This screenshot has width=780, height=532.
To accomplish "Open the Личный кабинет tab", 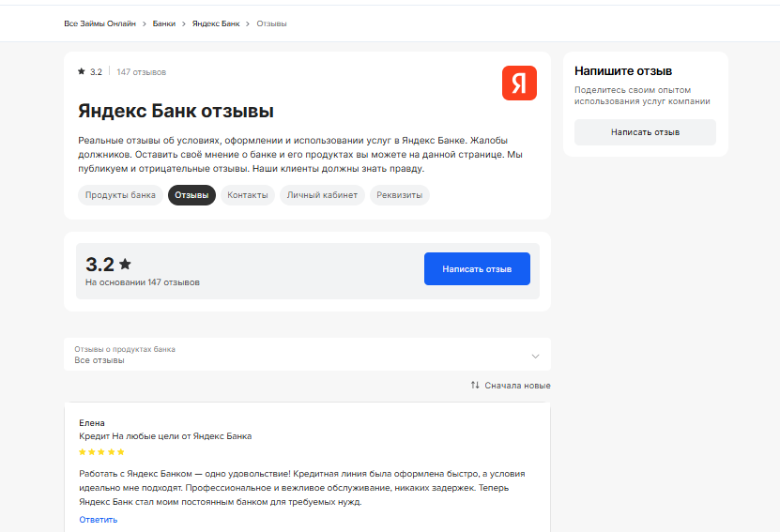I will [322, 195].
